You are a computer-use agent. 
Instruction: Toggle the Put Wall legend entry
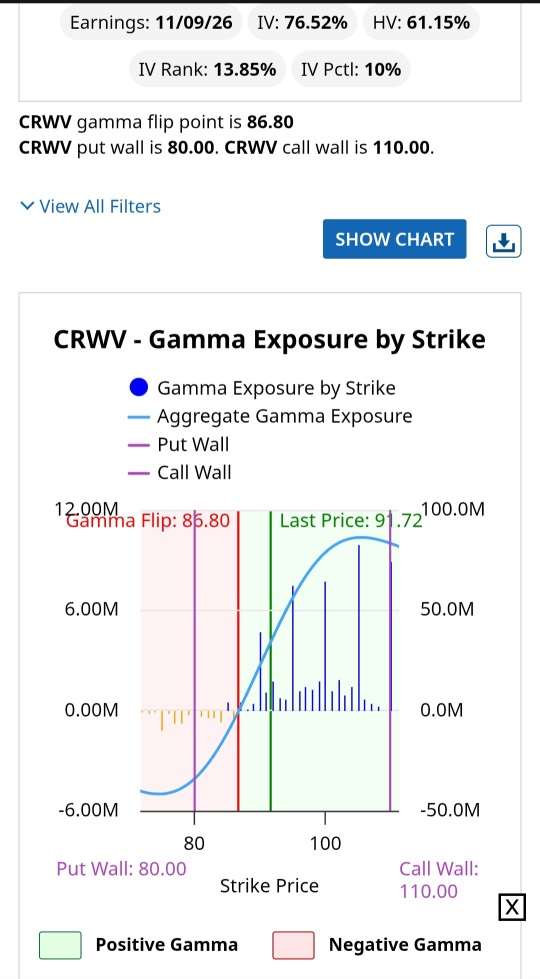(179, 445)
